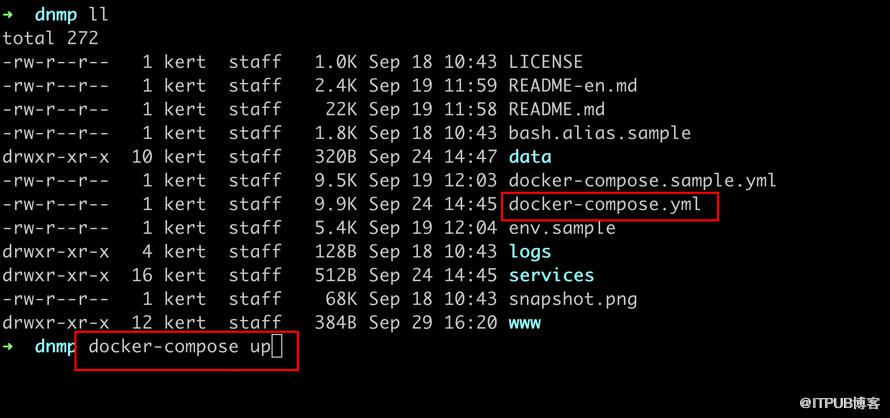The width and height of the screenshot is (890, 418).
Task: Click the ITPUB博客 watermark
Action: (x=840, y=403)
